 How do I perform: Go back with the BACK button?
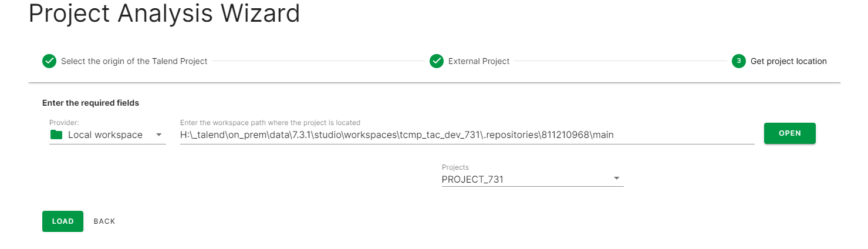click(104, 221)
